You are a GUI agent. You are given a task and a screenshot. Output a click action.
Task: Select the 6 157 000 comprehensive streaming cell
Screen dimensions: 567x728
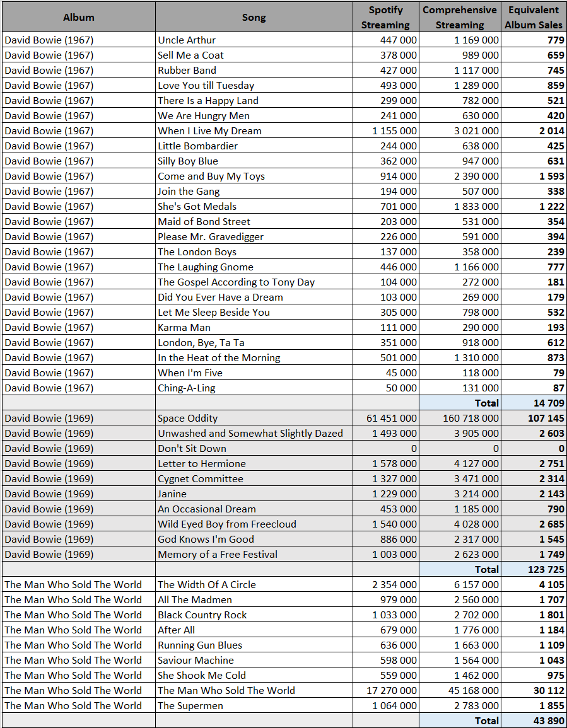(x=460, y=585)
